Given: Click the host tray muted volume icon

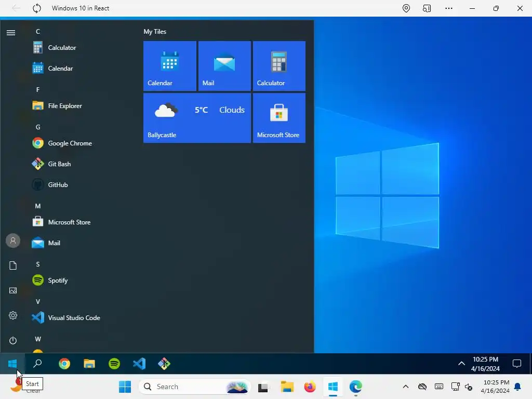Looking at the screenshot, I should [469, 387].
